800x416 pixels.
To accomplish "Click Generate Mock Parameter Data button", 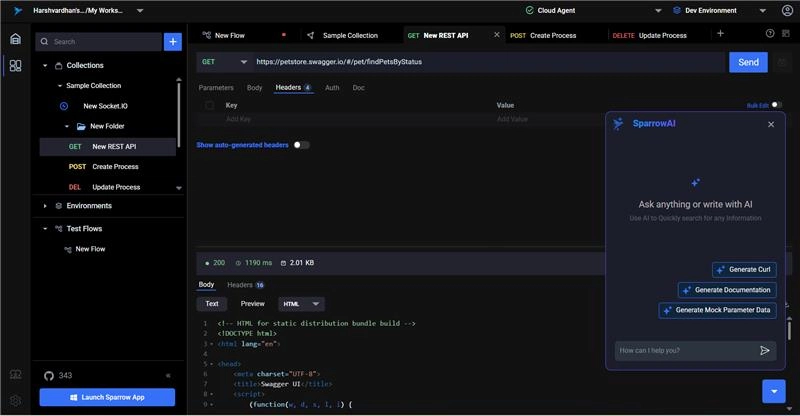I will [717, 310].
